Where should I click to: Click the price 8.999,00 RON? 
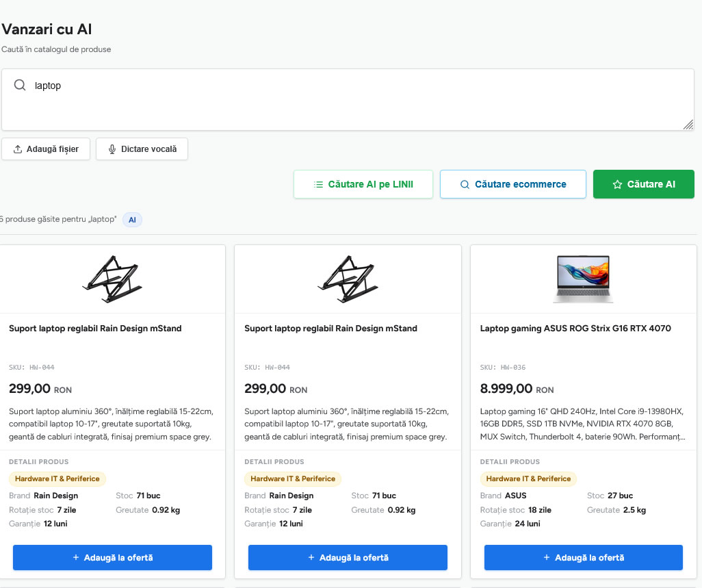click(517, 389)
